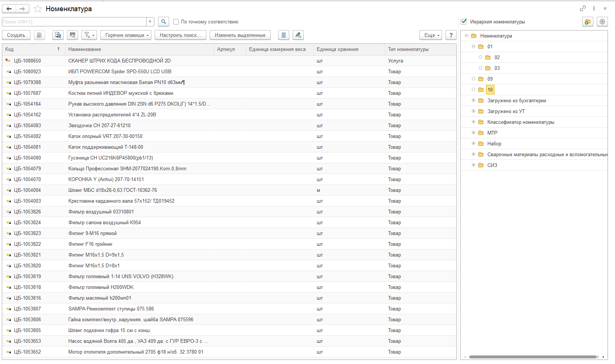The width and height of the screenshot is (615, 364).
Task: Click the create new group folder icon
Action: click(587, 22)
